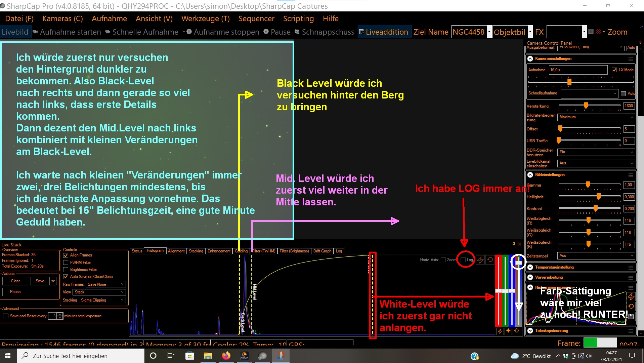Click lightning icon below colour sliders

(x=500, y=331)
